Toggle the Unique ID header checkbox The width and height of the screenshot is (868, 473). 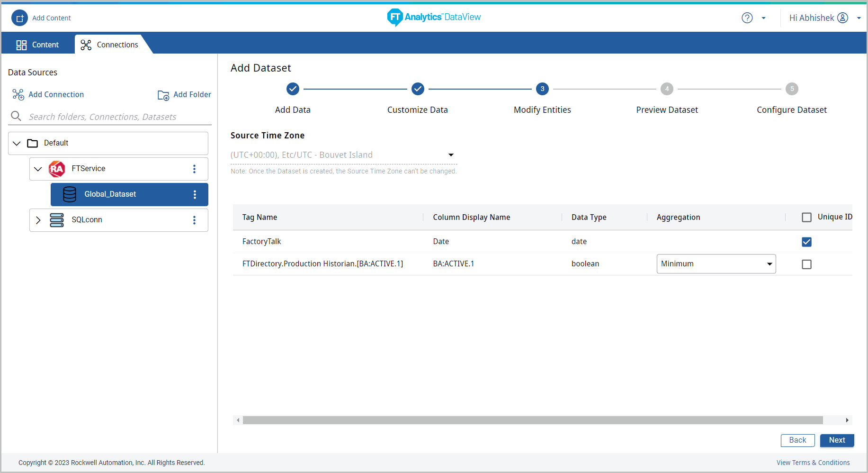tap(806, 217)
